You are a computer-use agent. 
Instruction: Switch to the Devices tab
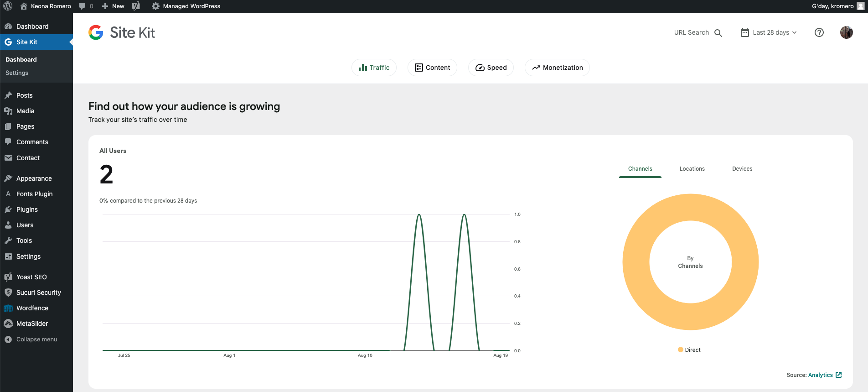(x=742, y=169)
